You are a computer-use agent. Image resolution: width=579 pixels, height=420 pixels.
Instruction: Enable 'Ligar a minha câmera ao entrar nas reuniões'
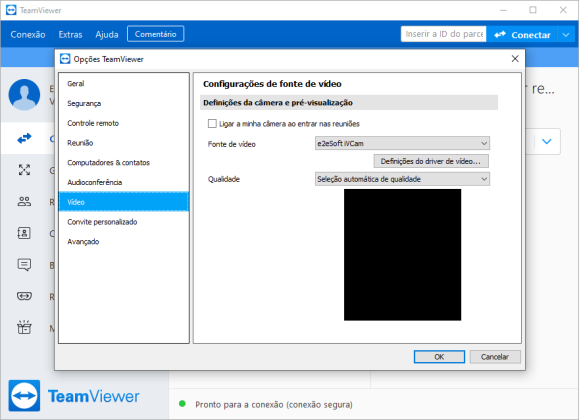pyautogui.click(x=212, y=123)
